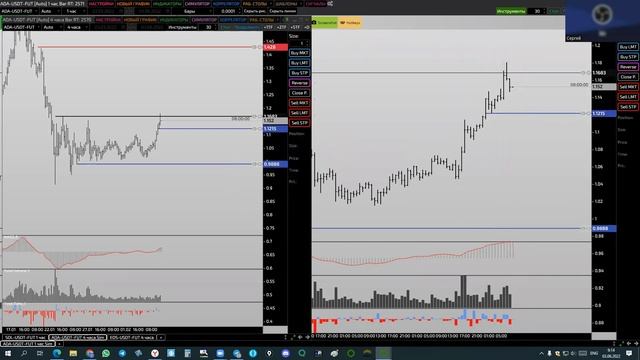
Task: Launch Microsoft Edge from taskbar
Action: coord(57,353)
